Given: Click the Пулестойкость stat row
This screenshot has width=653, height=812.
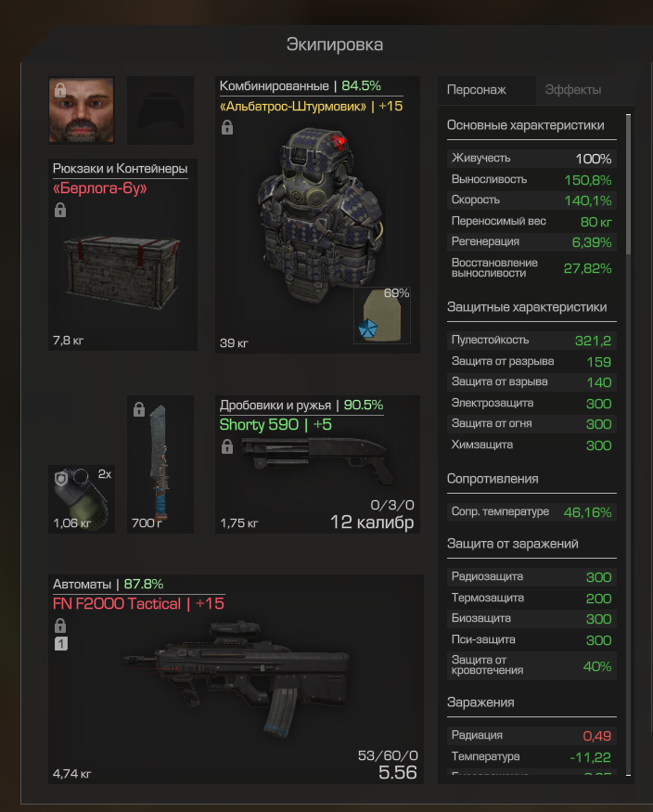Looking at the screenshot, I should (x=531, y=341).
